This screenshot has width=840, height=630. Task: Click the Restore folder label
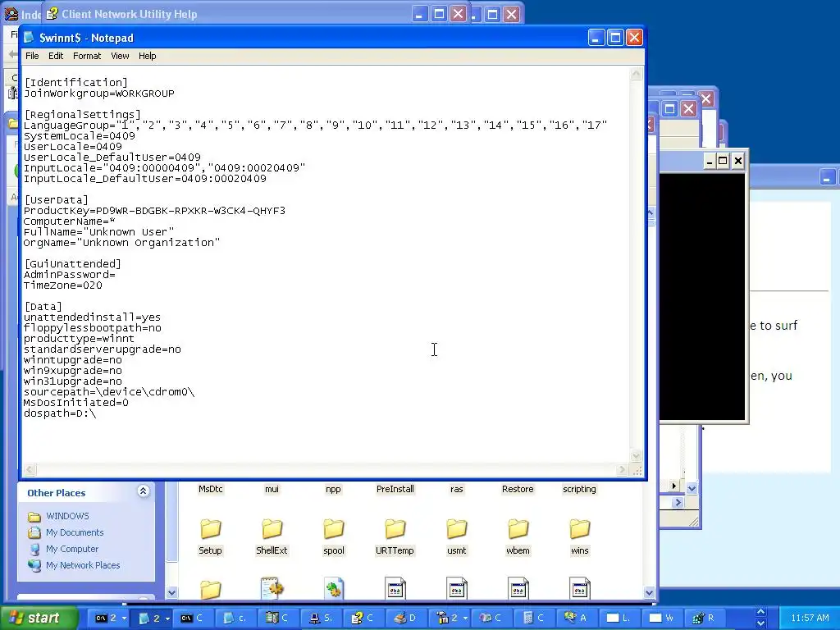[x=518, y=489]
